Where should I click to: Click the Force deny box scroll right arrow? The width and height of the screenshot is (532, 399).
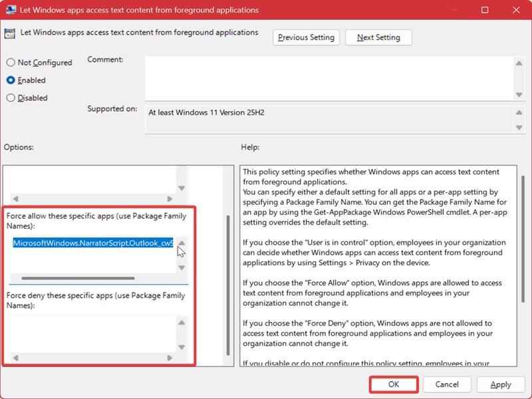tap(170, 358)
